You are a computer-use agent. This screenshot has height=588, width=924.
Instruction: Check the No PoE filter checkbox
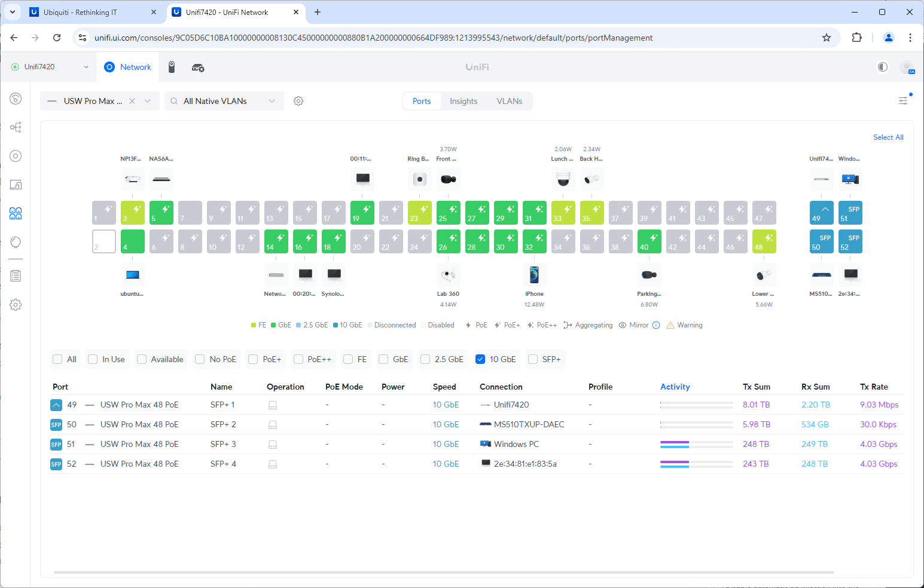[200, 359]
